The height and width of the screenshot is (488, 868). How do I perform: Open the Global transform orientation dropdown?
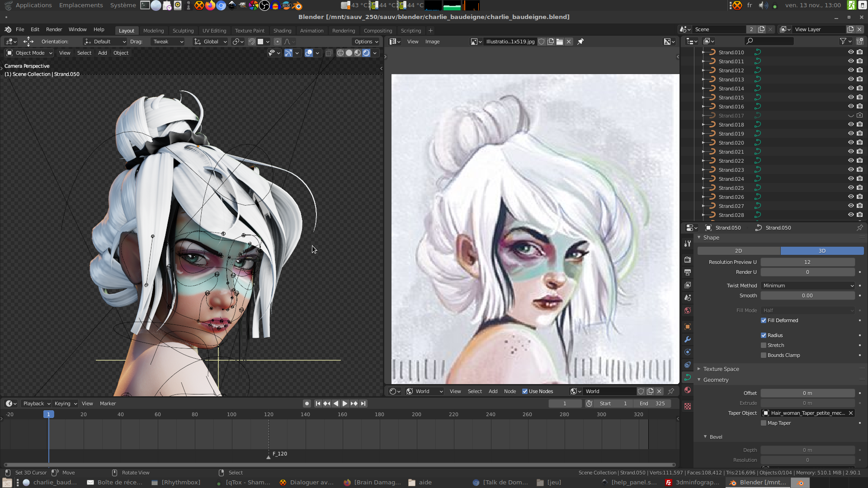(210, 42)
